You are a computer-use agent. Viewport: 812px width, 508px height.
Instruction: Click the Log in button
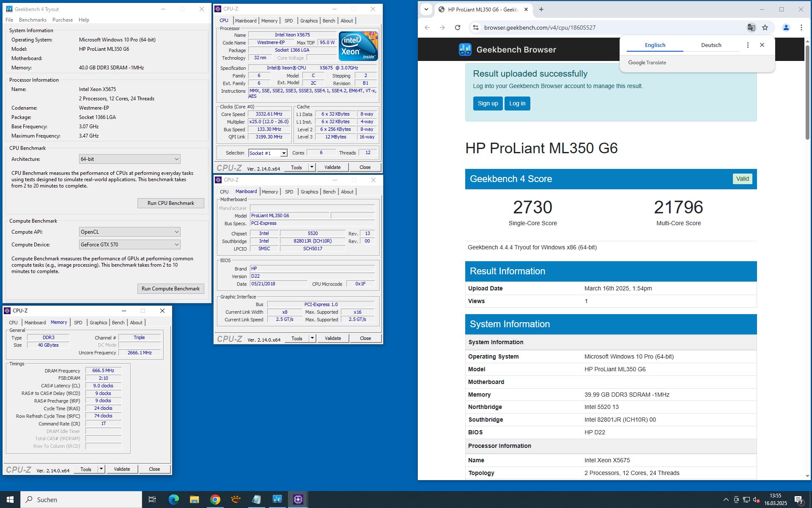(517, 103)
